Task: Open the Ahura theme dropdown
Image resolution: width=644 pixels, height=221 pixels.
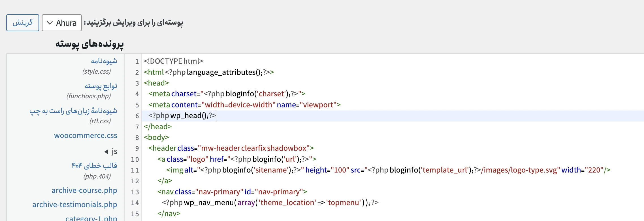Action: click(x=62, y=23)
